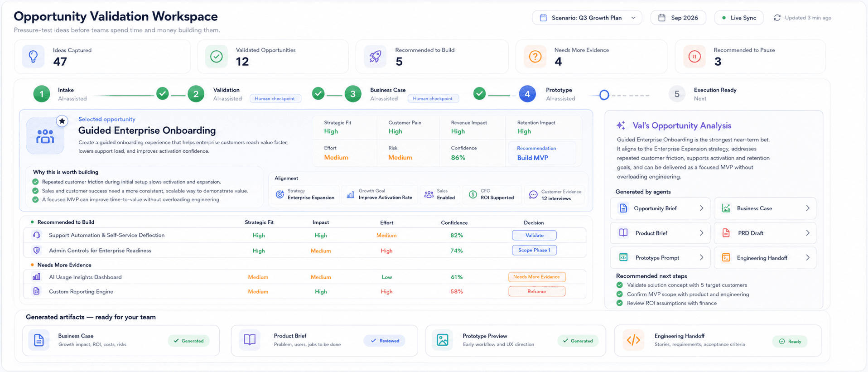Expand the Engineering Handoff item under Generated by agents

765,258
